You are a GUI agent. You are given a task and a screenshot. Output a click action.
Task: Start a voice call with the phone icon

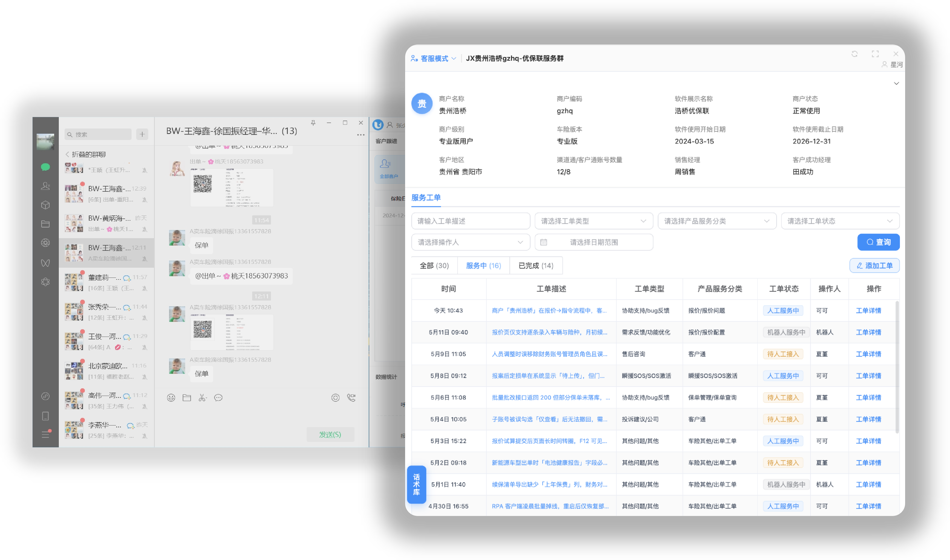pyautogui.click(x=351, y=398)
